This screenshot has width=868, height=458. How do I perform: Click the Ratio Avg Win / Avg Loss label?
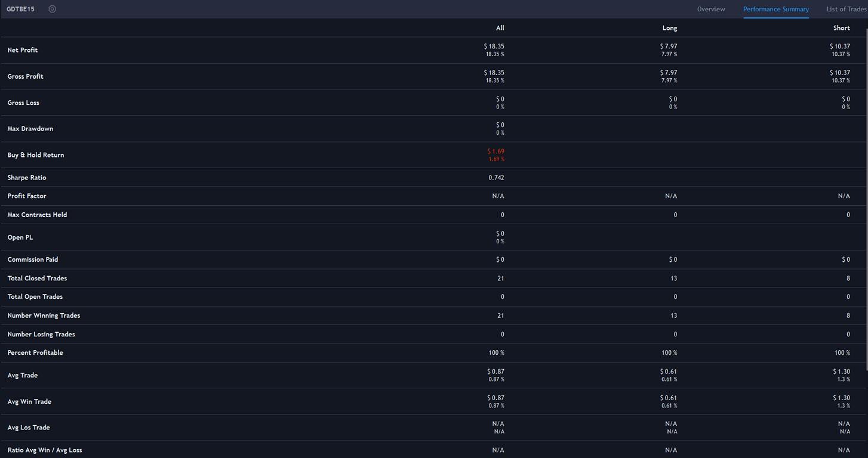tap(45, 450)
